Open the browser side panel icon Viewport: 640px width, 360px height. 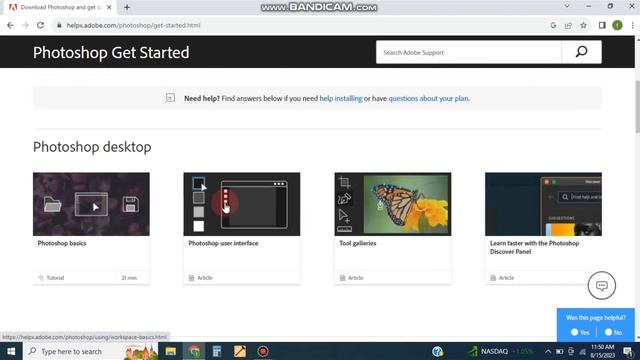point(602,25)
